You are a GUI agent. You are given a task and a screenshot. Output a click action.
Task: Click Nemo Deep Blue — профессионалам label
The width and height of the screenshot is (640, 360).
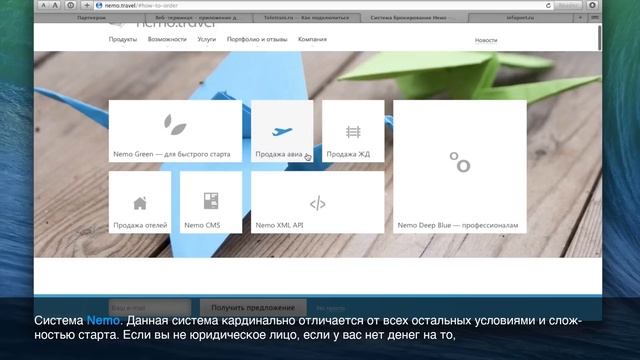coord(458,225)
